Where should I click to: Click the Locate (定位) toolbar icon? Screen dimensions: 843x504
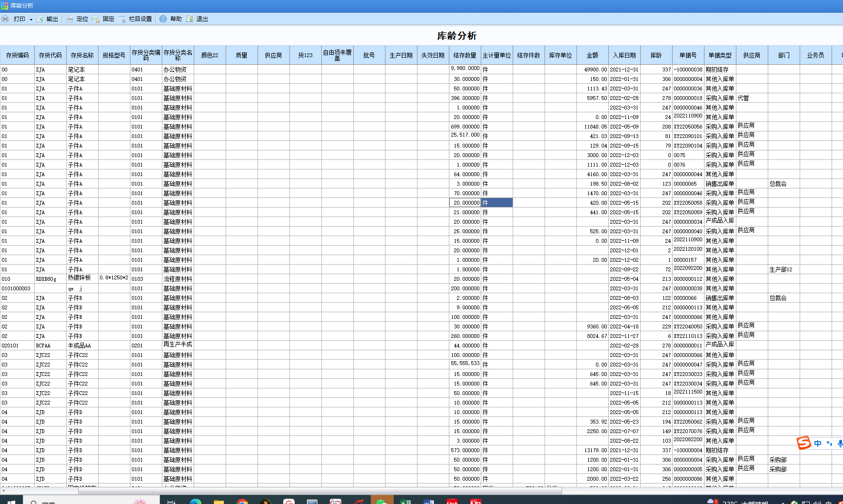point(69,19)
